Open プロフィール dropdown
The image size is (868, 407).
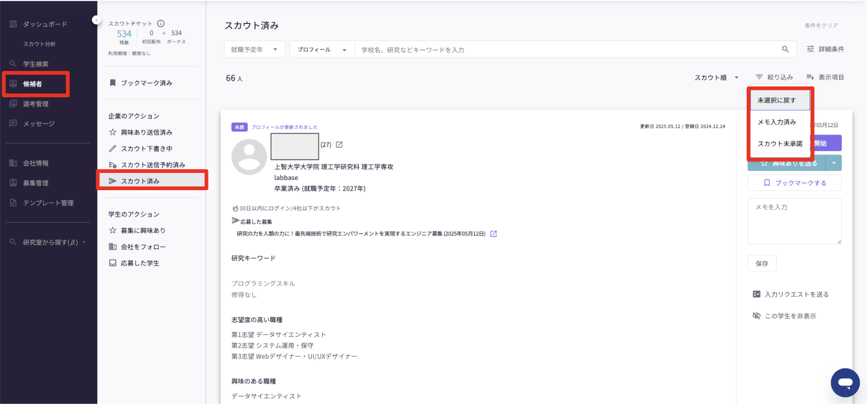[322, 50]
